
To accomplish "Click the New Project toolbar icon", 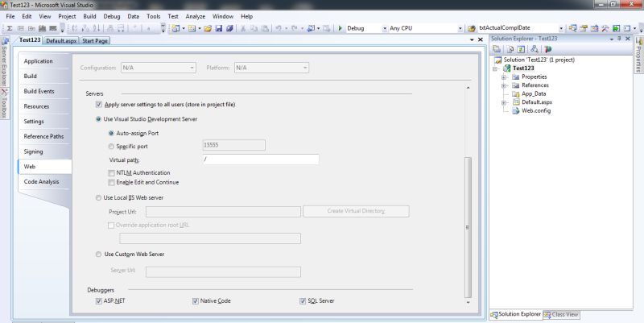I will pos(175,28).
